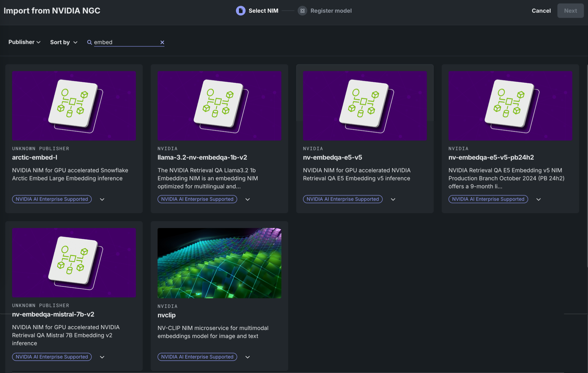
Task: Click the llama-3.2-nv-embedqa-1b-v2 title
Action: tap(202, 157)
